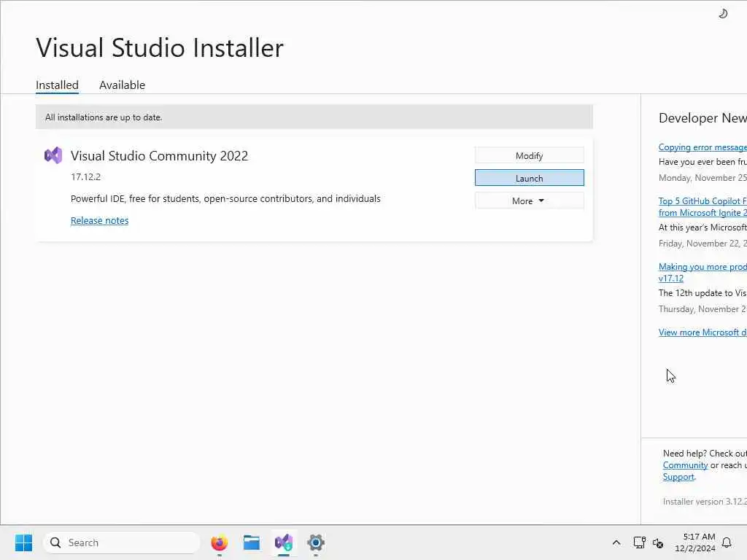The image size is (747, 560).
Task: Show hidden system tray icons
Action: coord(616,542)
